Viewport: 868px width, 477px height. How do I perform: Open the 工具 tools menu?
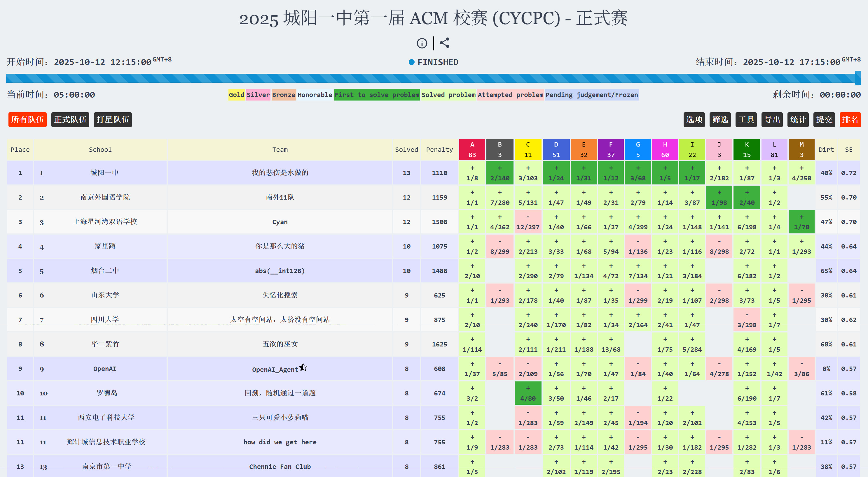[746, 119]
